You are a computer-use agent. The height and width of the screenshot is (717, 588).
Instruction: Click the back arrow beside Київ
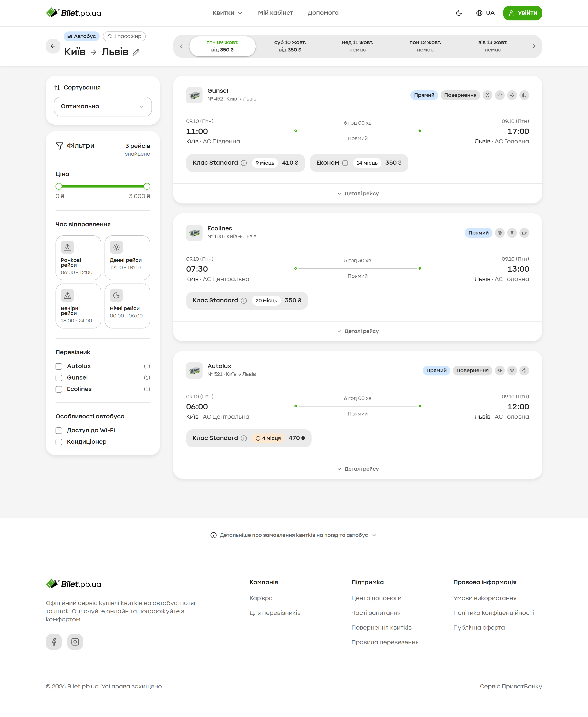click(x=53, y=46)
